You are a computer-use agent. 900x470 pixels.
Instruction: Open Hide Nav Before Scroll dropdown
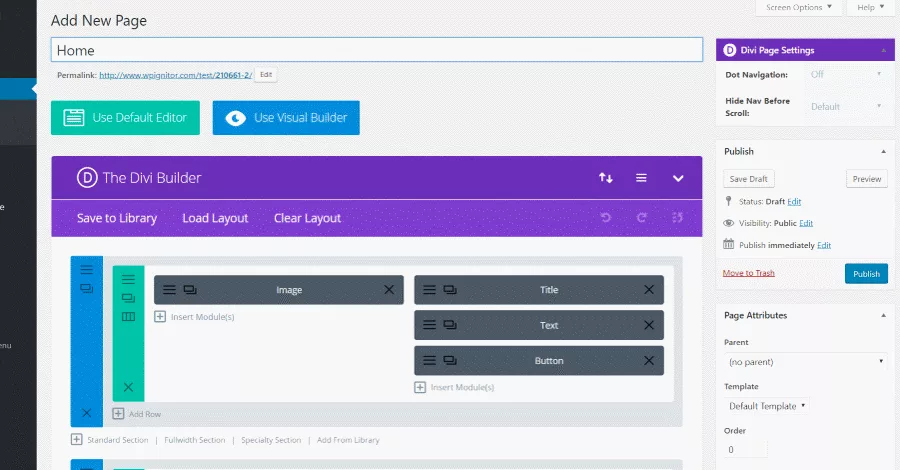tap(846, 107)
